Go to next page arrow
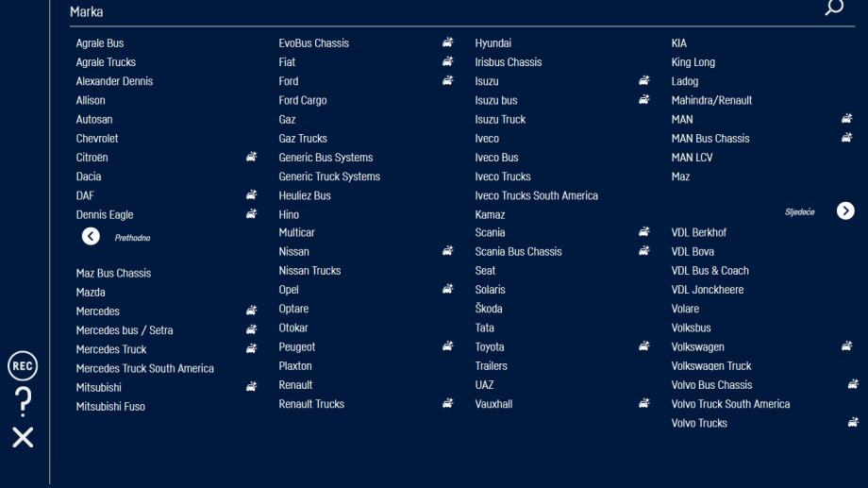868x488 pixels. (845, 211)
